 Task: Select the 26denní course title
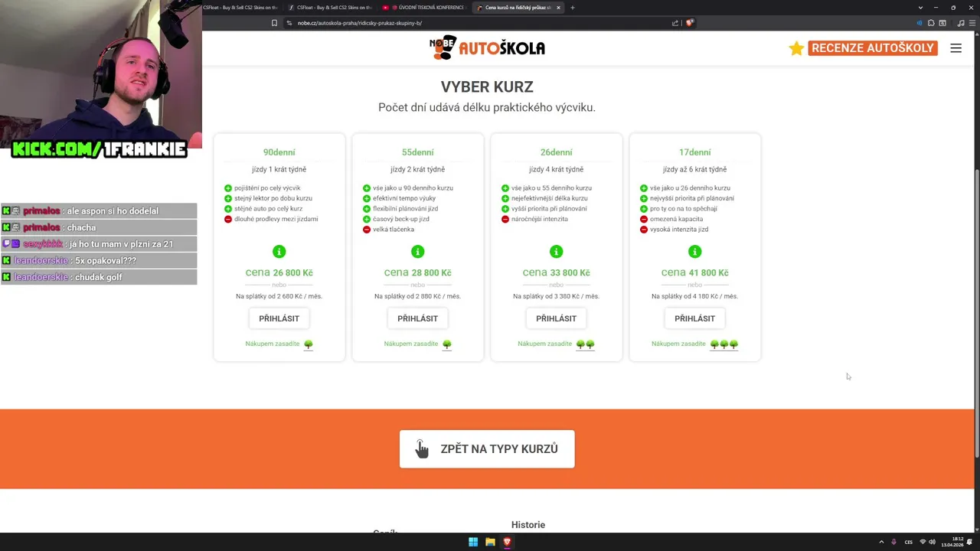[556, 152]
